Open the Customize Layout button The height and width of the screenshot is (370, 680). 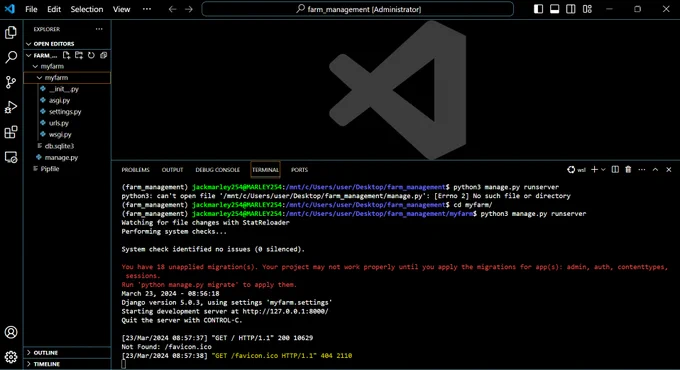coord(587,9)
